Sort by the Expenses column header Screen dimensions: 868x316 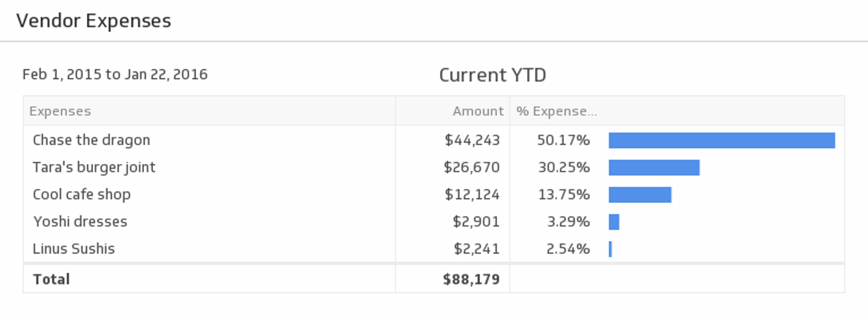(x=60, y=111)
